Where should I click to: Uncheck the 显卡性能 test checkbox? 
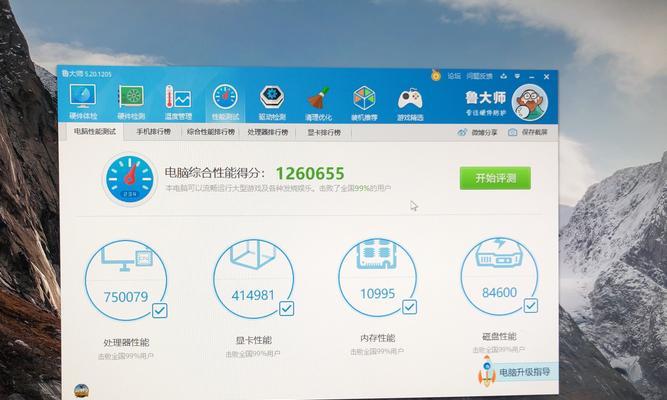286,309
